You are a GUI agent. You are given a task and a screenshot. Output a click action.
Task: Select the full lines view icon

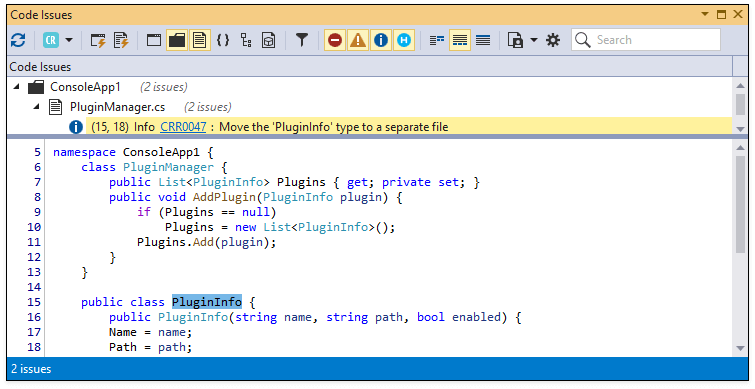click(483, 40)
